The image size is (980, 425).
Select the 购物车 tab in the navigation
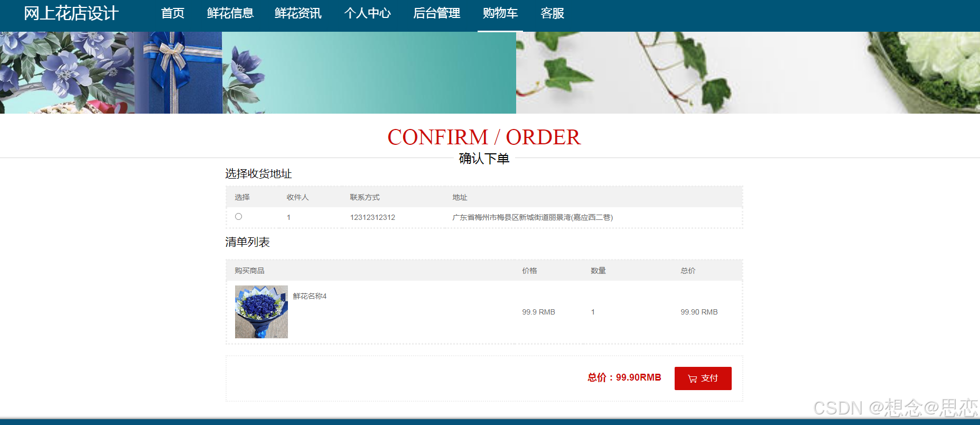[500, 13]
